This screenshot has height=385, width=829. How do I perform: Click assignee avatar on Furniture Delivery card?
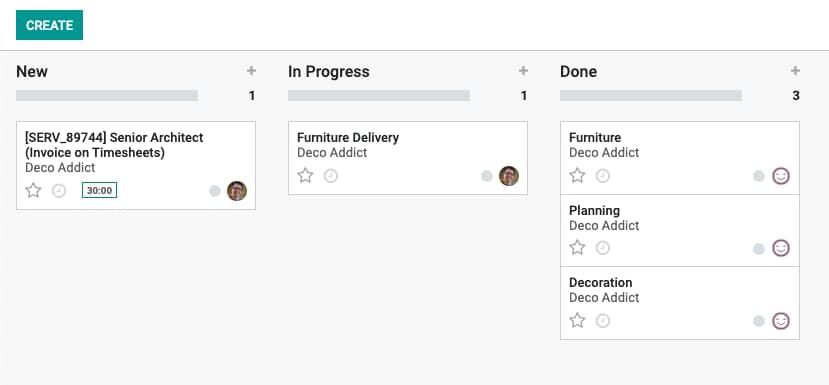[509, 176]
